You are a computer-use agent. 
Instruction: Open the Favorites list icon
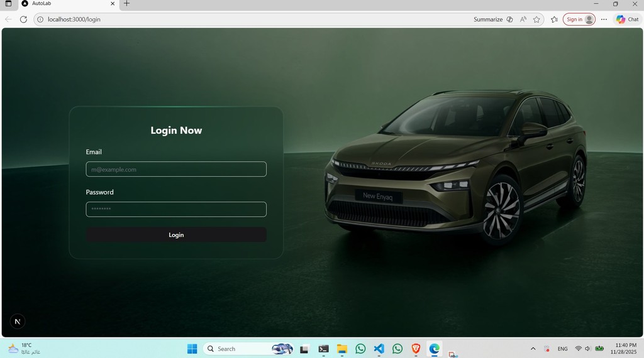[554, 19]
